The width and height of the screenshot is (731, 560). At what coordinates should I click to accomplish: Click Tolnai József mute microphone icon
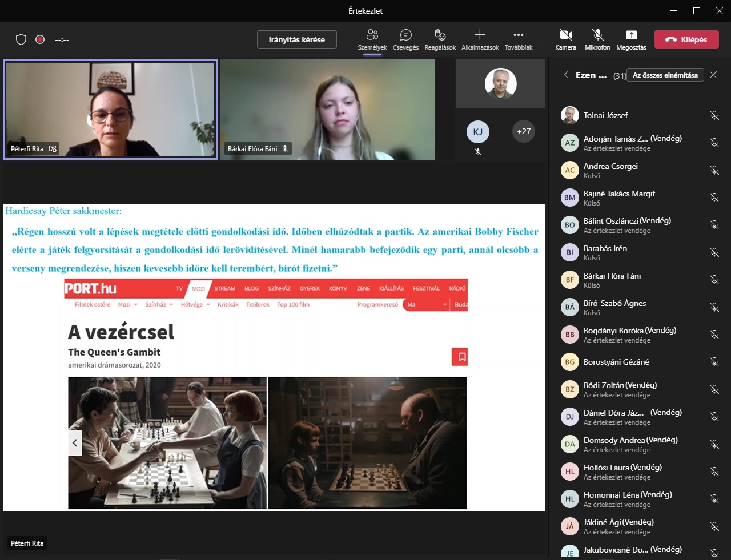[x=714, y=115]
